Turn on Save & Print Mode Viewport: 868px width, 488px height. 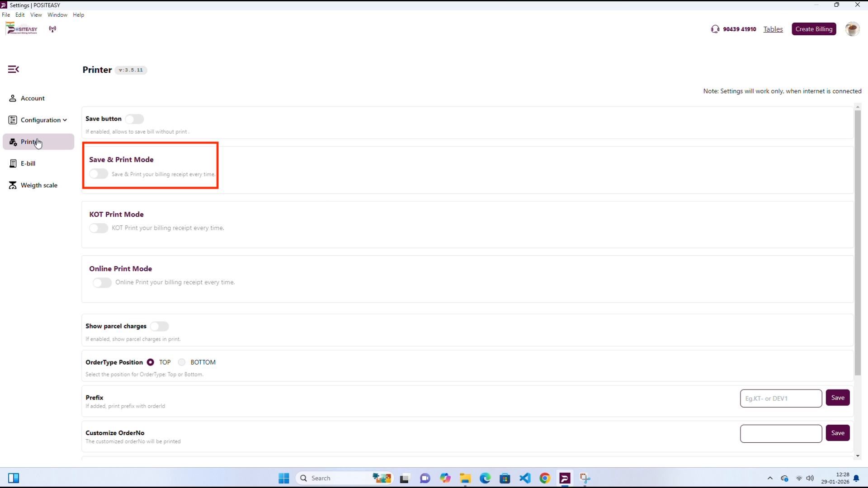click(x=98, y=174)
